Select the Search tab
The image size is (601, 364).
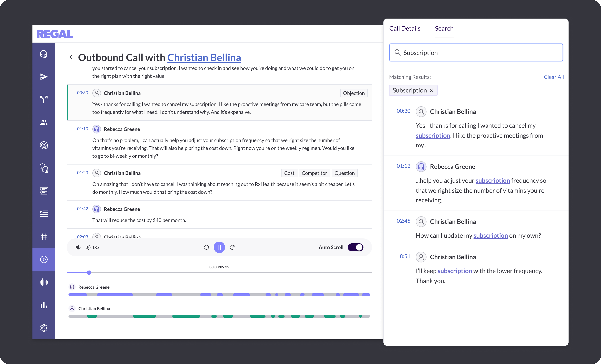(444, 29)
